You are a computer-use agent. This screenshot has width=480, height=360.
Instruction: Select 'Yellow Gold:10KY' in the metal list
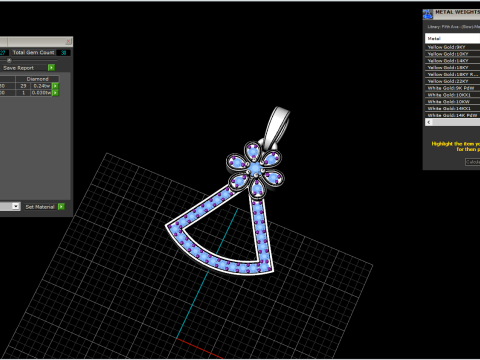pos(452,54)
